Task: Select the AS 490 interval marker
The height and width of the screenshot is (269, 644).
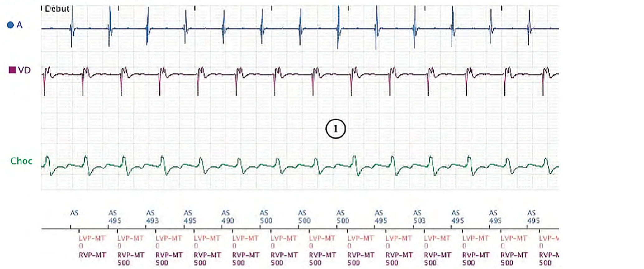Action: [228, 217]
